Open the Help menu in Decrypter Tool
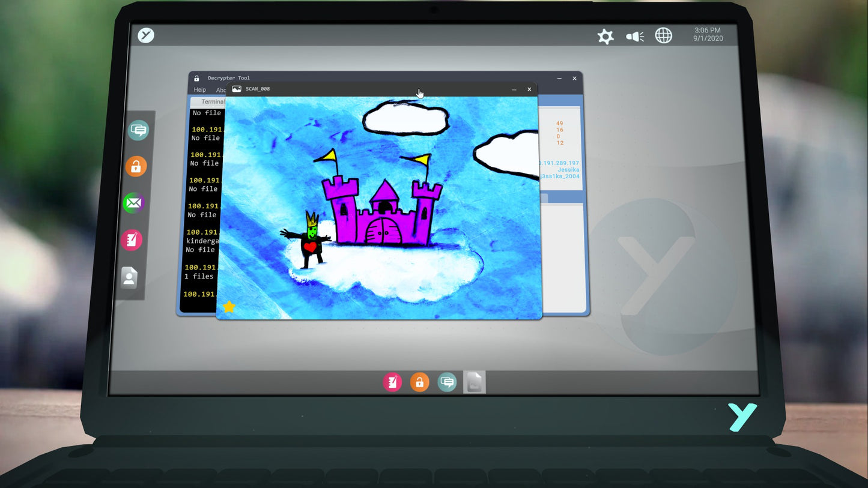Image resolution: width=868 pixels, height=488 pixels. tap(199, 90)
